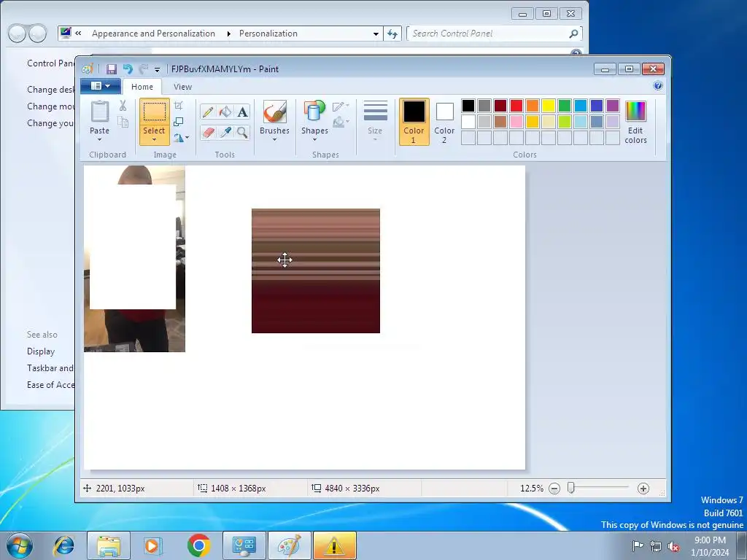Expand the Select dropdown arrow

(155, 139)
